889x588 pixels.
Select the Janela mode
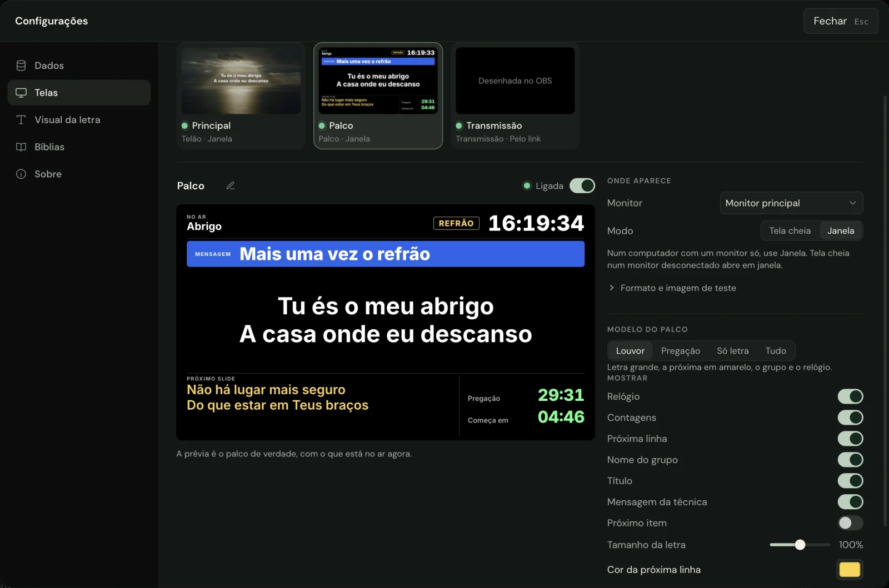coord(841,231)
